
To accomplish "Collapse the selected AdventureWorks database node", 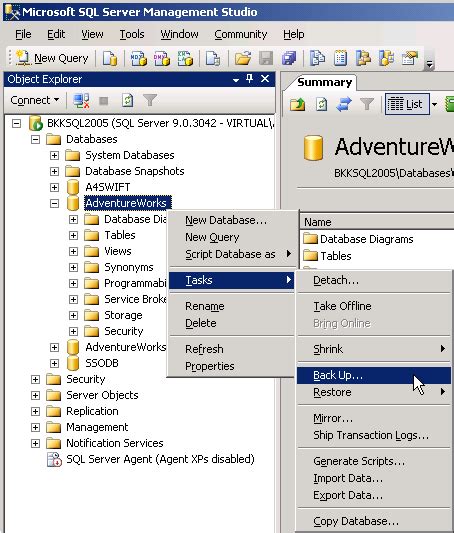I will coord(54,203).
